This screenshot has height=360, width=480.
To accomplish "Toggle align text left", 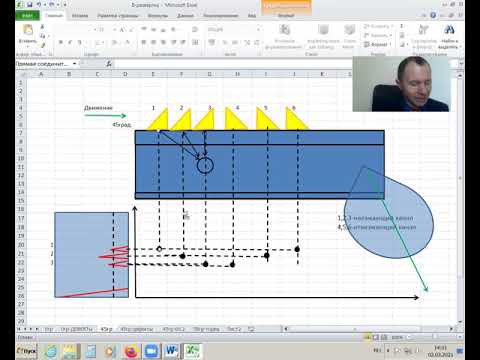I will pyautogui.click(x=144, y=42).
